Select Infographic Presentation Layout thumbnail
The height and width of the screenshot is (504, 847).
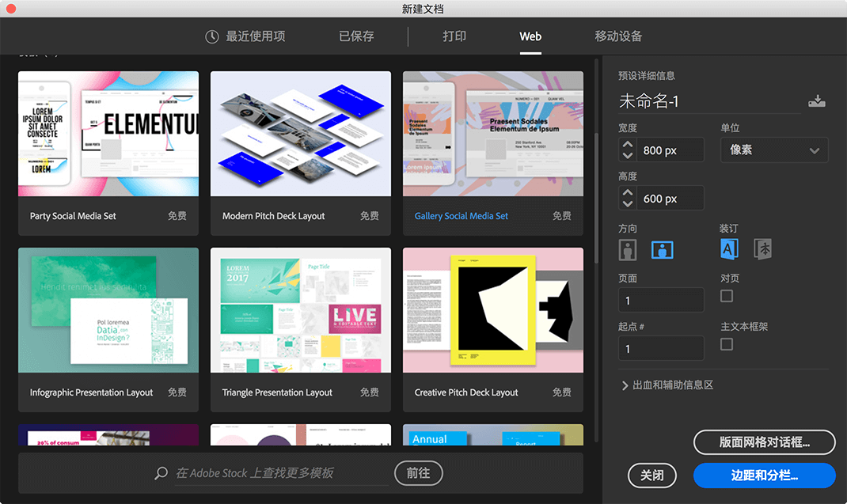point(108,310)
